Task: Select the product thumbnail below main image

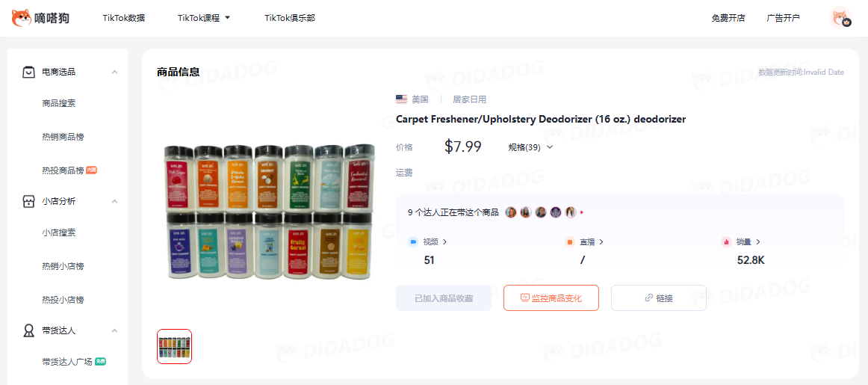Action: 174,347
